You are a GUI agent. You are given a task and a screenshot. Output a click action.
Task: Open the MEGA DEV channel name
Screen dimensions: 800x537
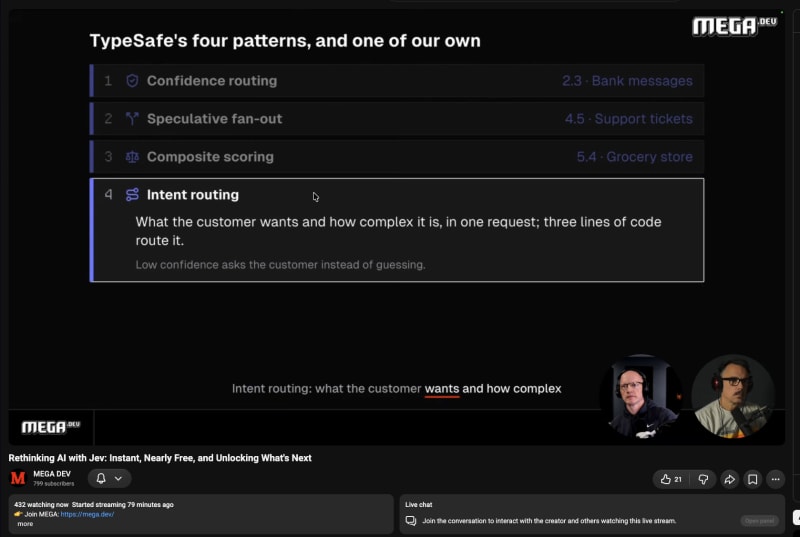(x=52, y=474)
